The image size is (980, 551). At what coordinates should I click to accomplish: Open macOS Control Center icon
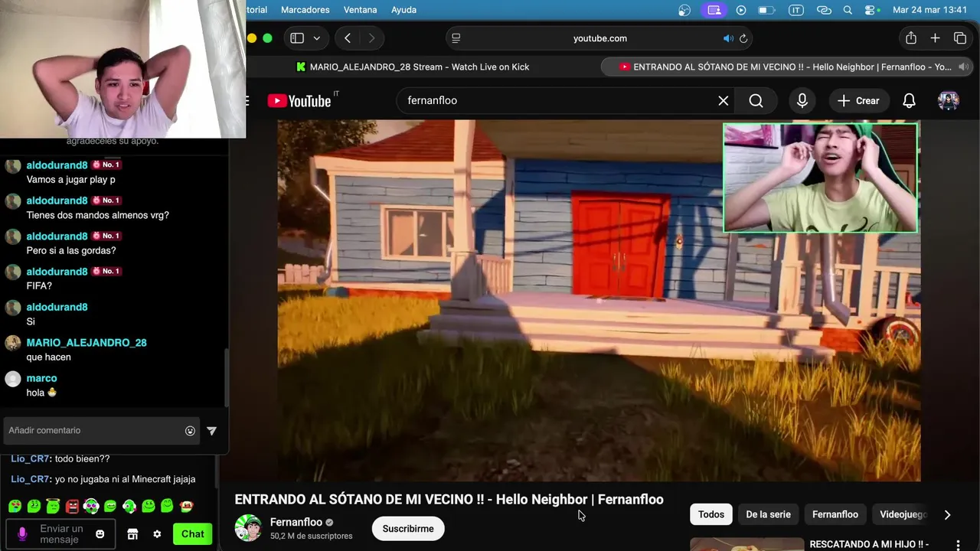tap(871, 10)
